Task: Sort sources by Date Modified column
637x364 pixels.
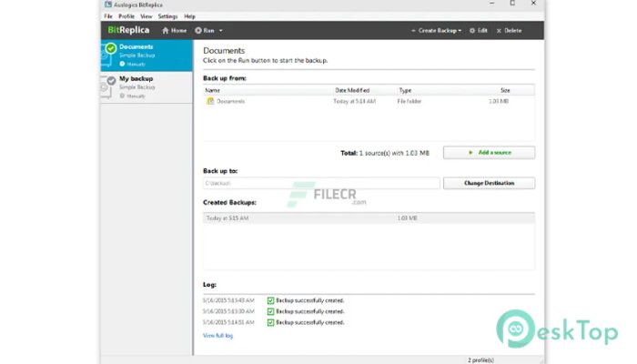Action: pos(352,90)
